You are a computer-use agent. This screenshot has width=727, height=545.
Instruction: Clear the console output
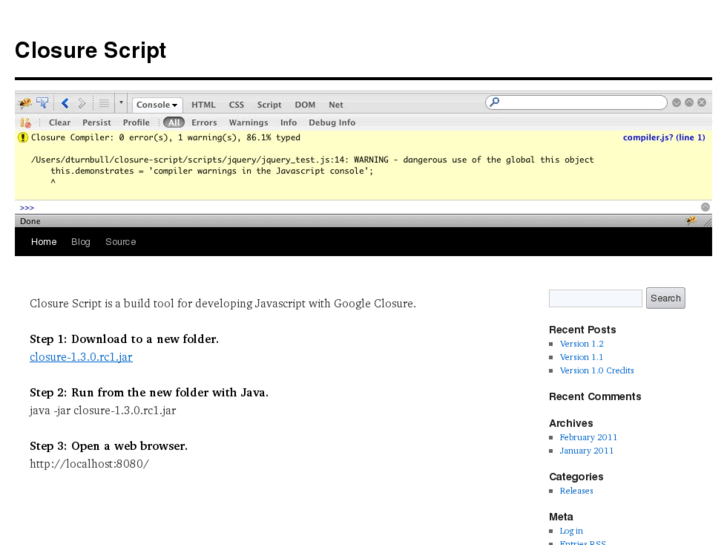click(x=60, y=122)
